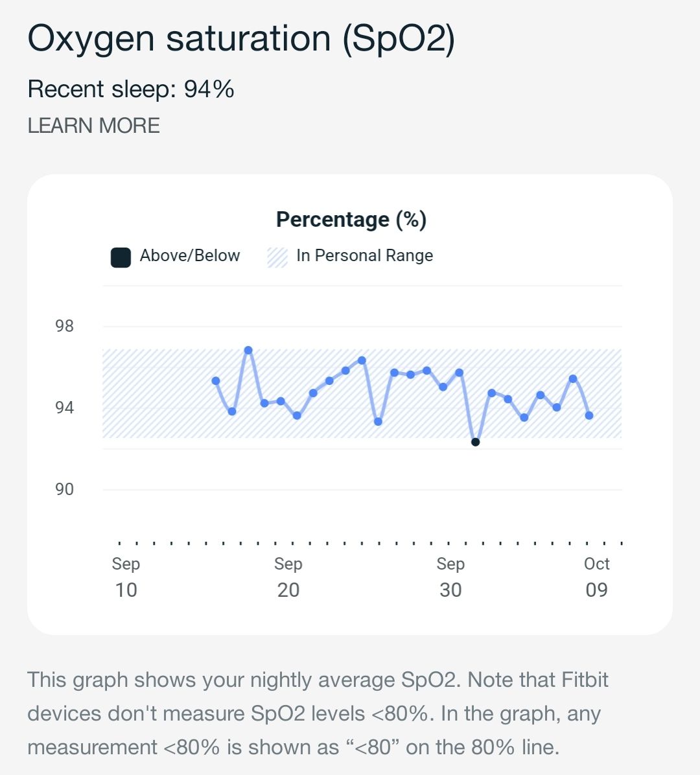This screenshot has width=700, height=775.
Task: Click the dark Above/Below legend square
Action: 120,255
